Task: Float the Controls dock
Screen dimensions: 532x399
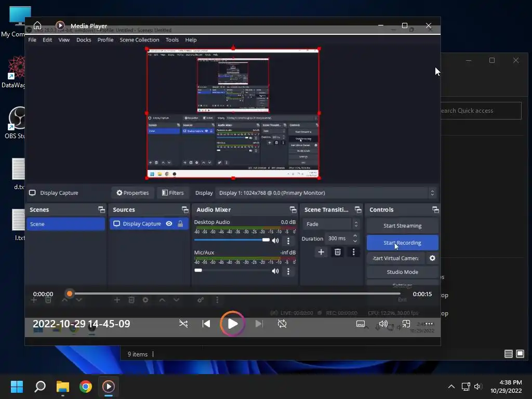Action: click(436, 210)
